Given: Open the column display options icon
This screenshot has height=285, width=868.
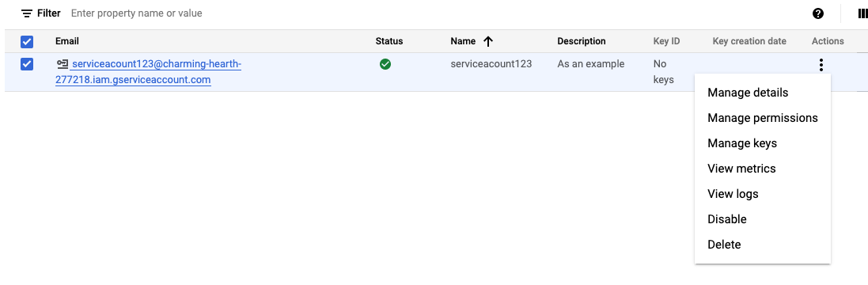Looking at the screenshot, I should pyautogui.click(x=862, y=13).
